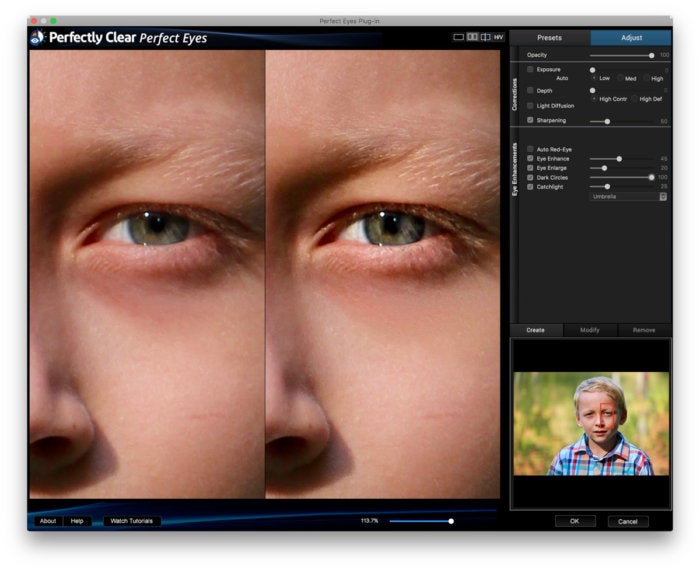This screenshot has width=700, height=570.
Task: Enable the Auto Red-Eye checkbox
Action: click(530, 149)
